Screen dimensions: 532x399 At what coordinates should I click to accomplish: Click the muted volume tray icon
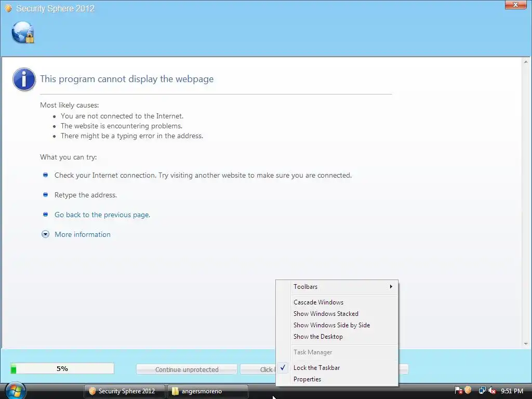click(492, 391)
